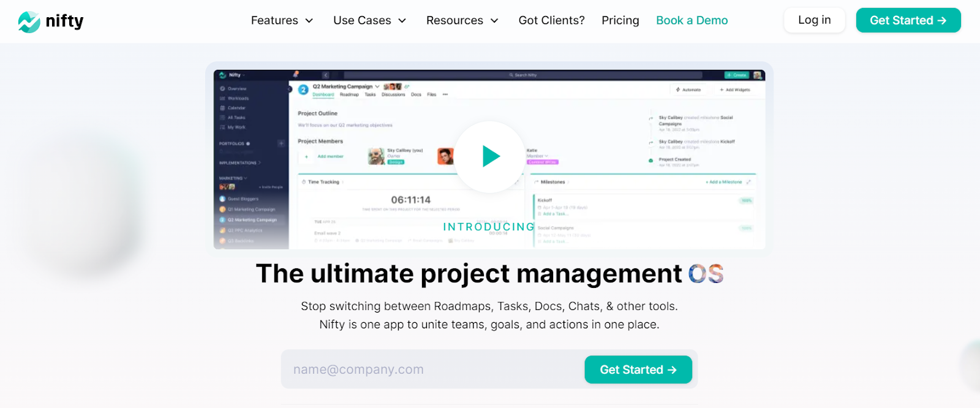Expand the Resources dropdown chevron
Viewport: 980px width, 408px height.
[x=494, y=21]
